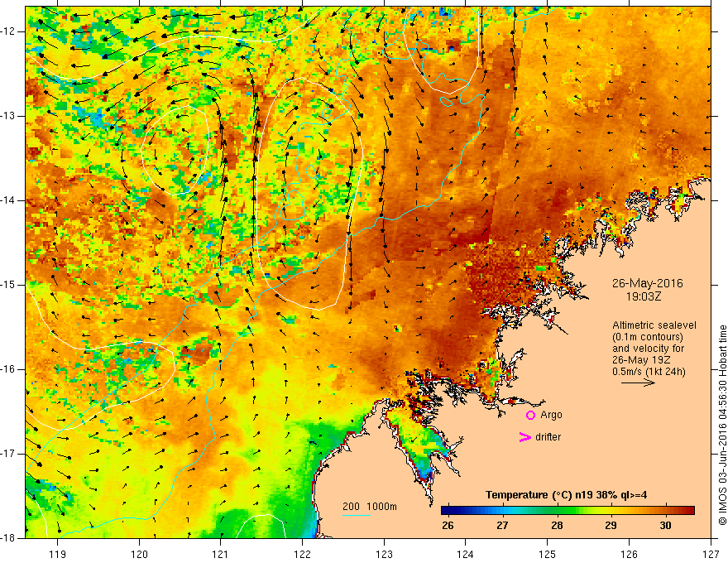The height and width of the screenshot is (563, 728).
Task: Click longitude axis label 125
Action: click(x=548, y=554)
